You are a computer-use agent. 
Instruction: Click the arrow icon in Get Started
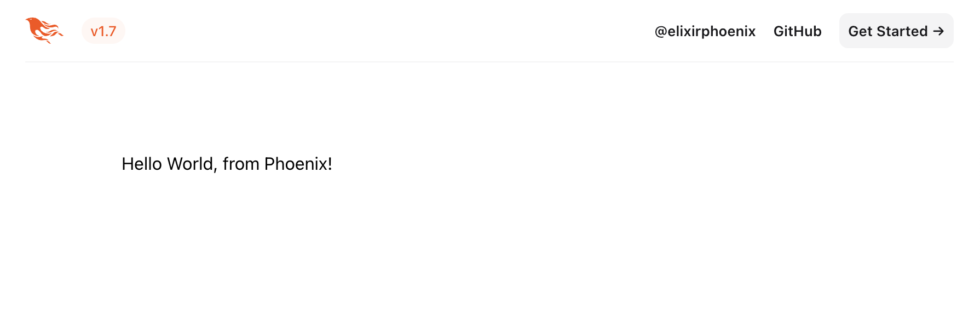(938, 31)
